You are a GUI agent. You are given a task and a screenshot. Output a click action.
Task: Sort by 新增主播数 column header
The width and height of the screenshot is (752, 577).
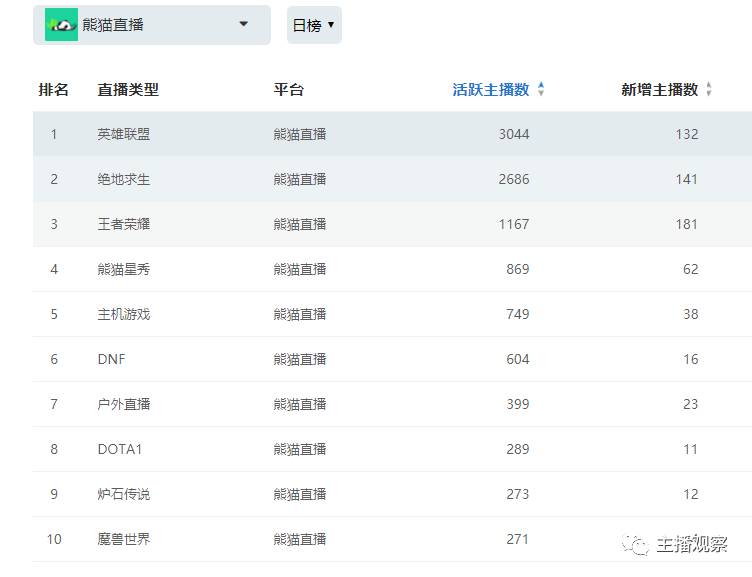coord(659,89)
